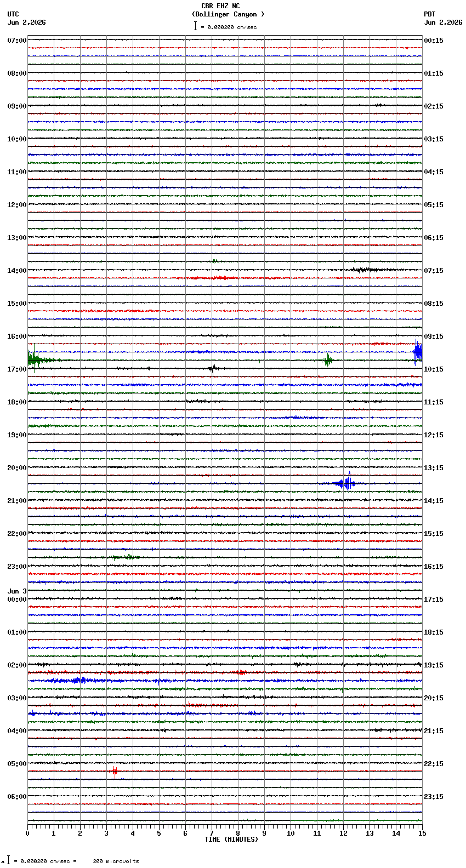Click the '19:15' PDT time label
The image size is (466, 868).
coord(434,665)
